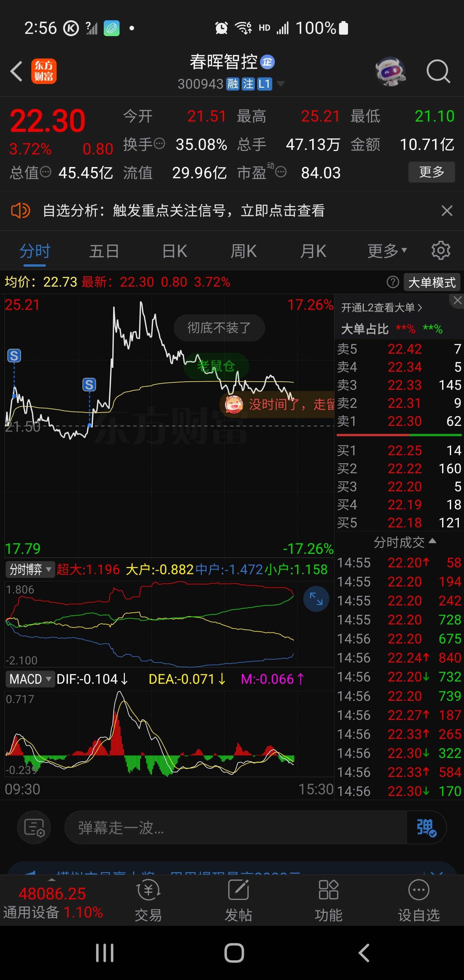
Task: Tap the 彻底不装了 bullet comment
Action: [219, 328]
